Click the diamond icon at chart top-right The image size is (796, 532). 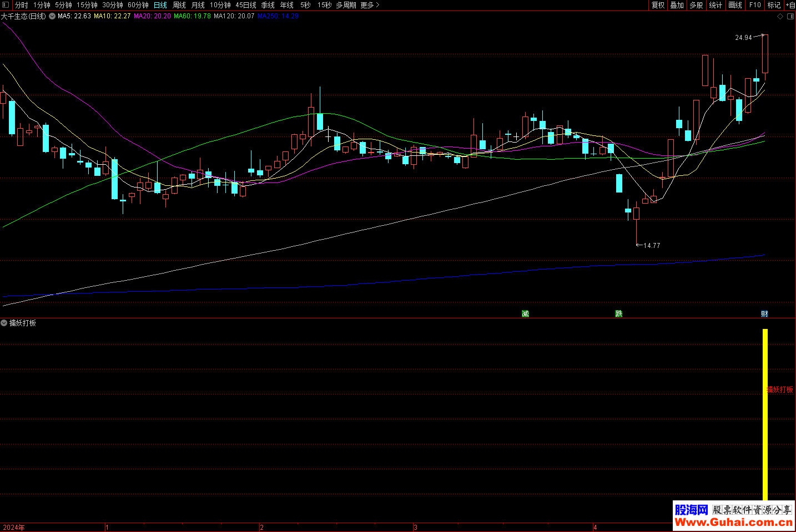pos(780,16)
